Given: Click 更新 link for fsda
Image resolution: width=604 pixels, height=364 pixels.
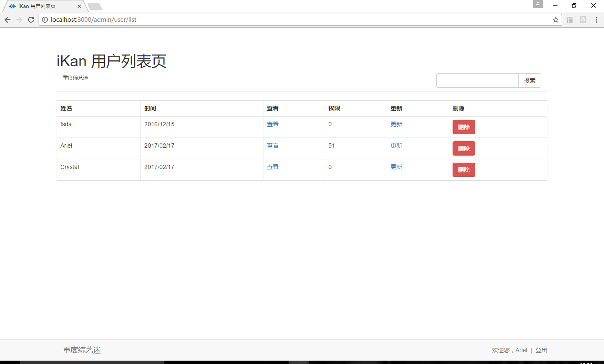Looking at the screenshot, I should [x=396, y=124].
